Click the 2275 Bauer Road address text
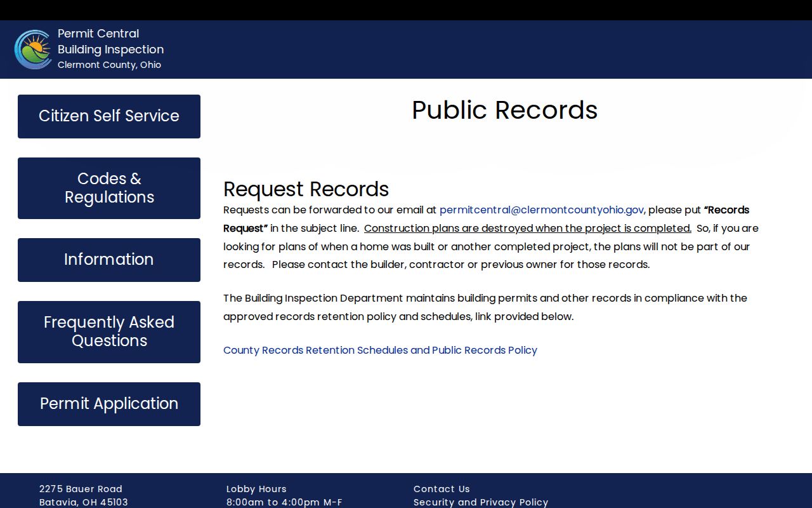This screenshot has width=812, height=508. (81, 489)
